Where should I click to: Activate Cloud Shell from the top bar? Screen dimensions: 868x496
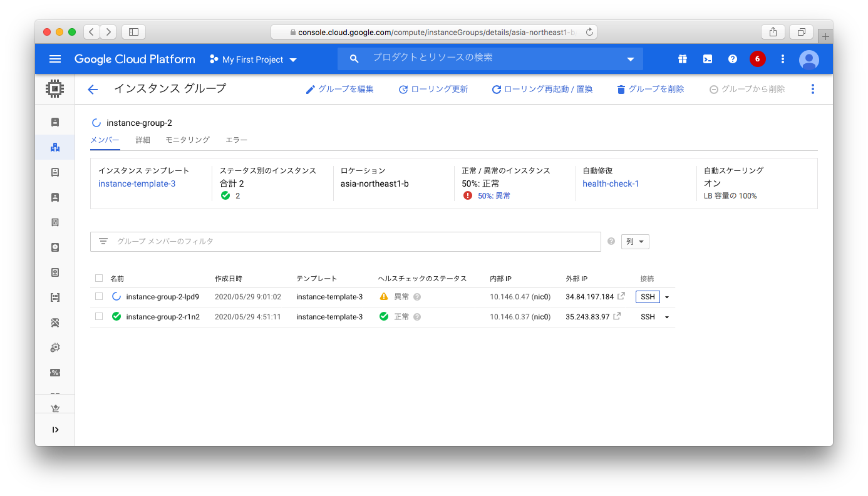[x=707, y=59]
